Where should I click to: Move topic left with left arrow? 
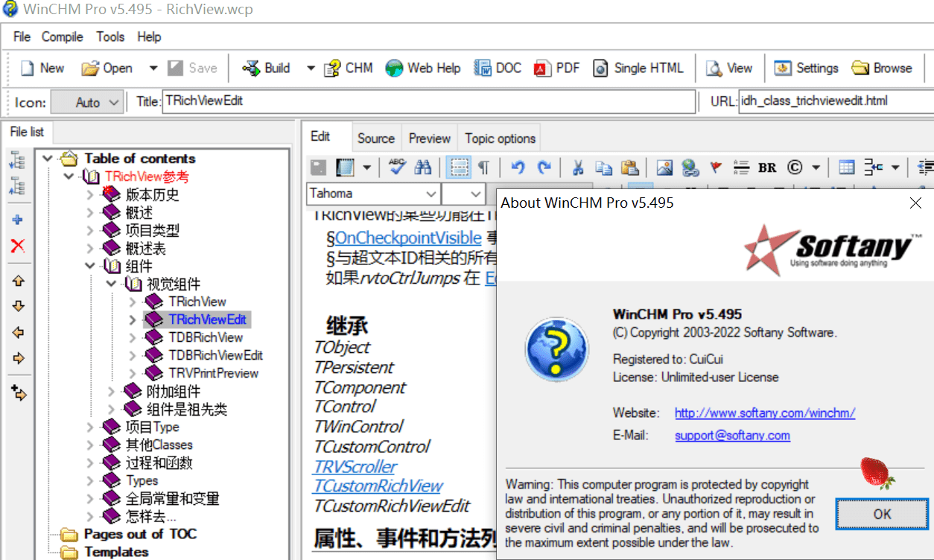(x=18, y=332)
